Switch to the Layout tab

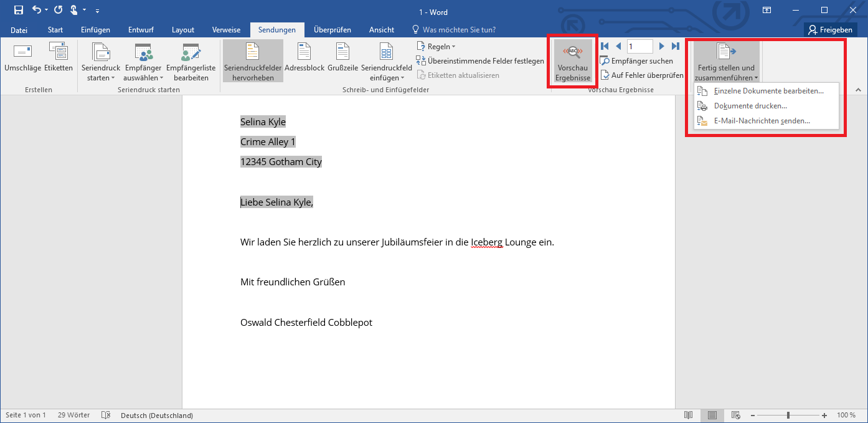click(183, 30)
